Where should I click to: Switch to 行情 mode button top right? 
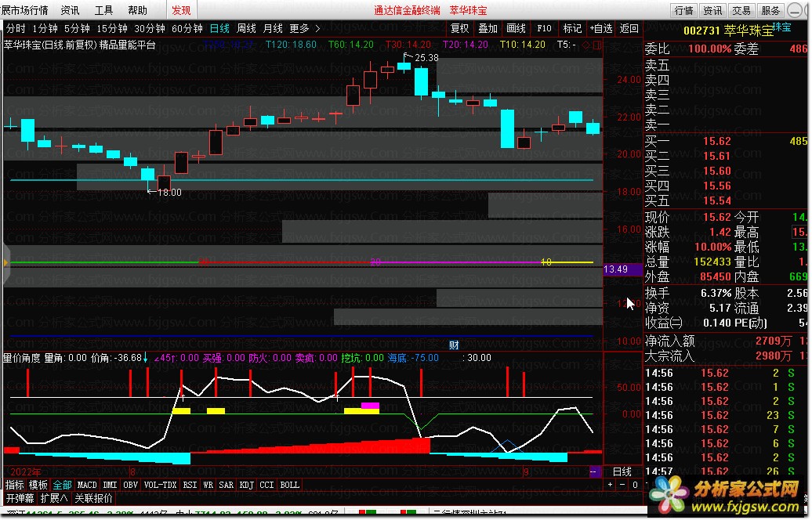click(683, 10)
